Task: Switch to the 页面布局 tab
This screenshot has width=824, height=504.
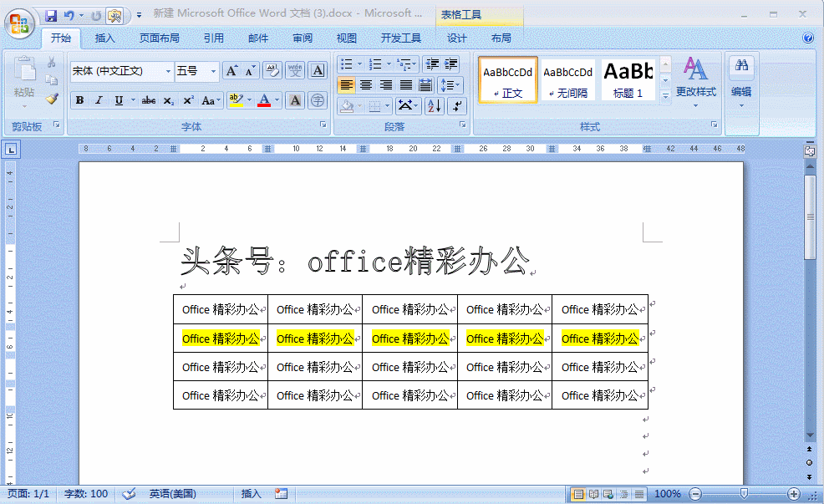Action: (x=160, y=38)
